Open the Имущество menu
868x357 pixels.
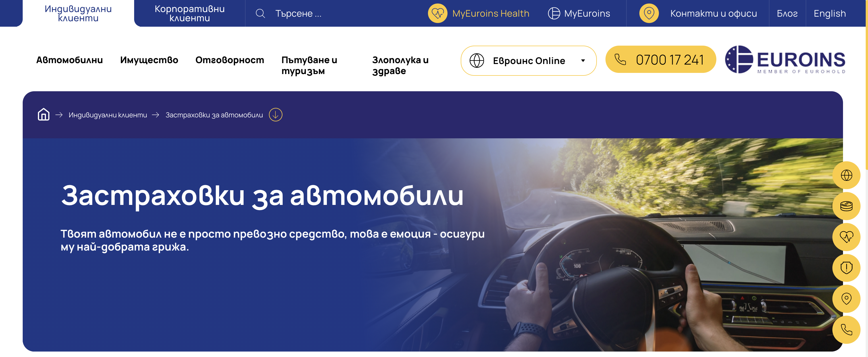tap(149, 60)
